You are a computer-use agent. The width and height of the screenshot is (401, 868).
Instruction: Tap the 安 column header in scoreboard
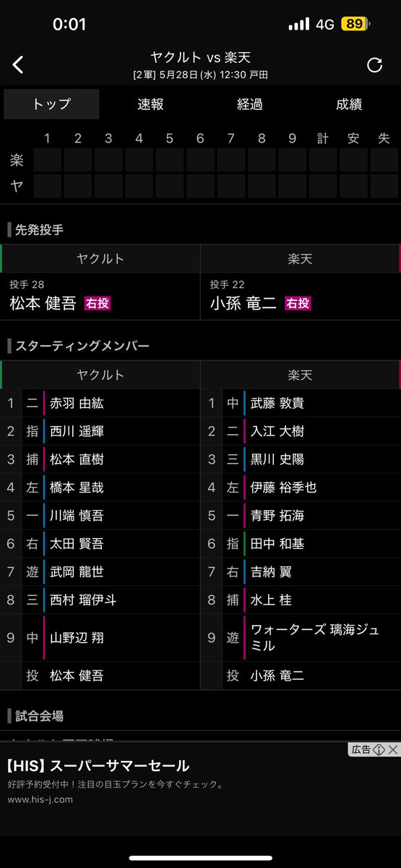click(x=353, y=138)
